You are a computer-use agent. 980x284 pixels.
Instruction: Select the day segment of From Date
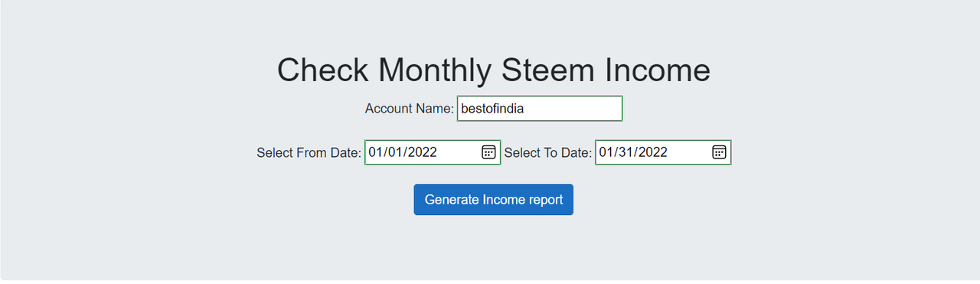tap(395, 152)
